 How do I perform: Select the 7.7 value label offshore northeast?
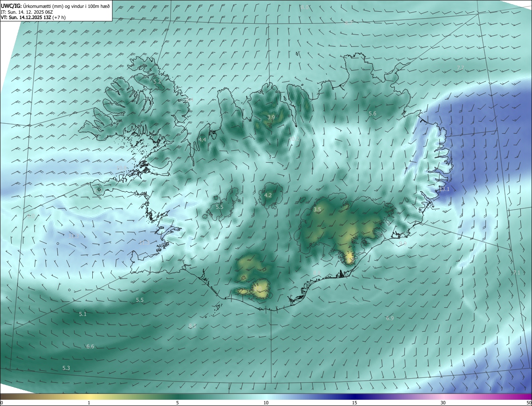pyautogui.click(x=460, y=68)
